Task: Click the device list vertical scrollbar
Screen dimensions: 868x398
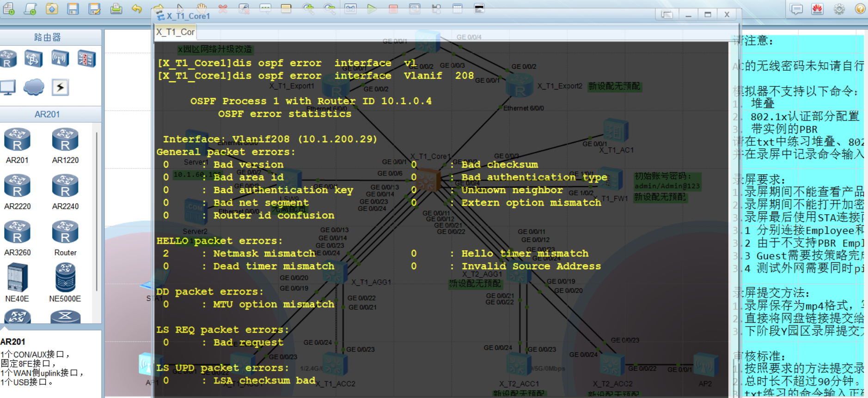Action: [97, 211]
